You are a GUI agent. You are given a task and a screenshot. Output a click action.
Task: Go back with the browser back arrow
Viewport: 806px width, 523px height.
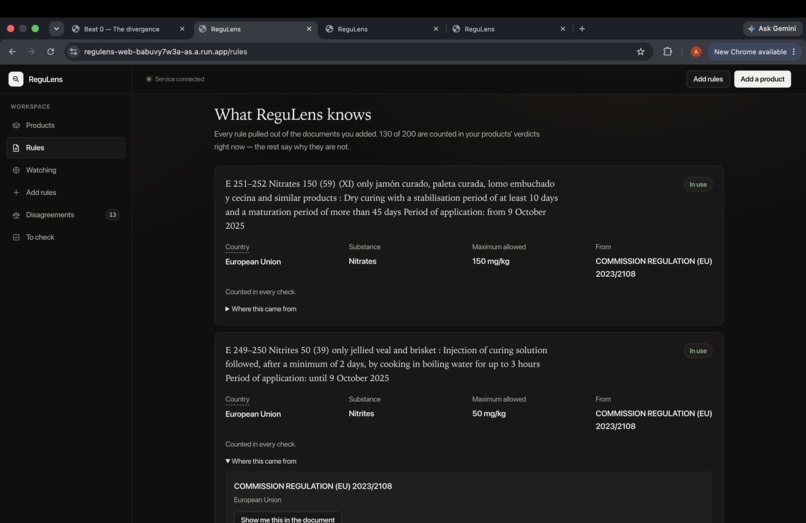(12, 51)
